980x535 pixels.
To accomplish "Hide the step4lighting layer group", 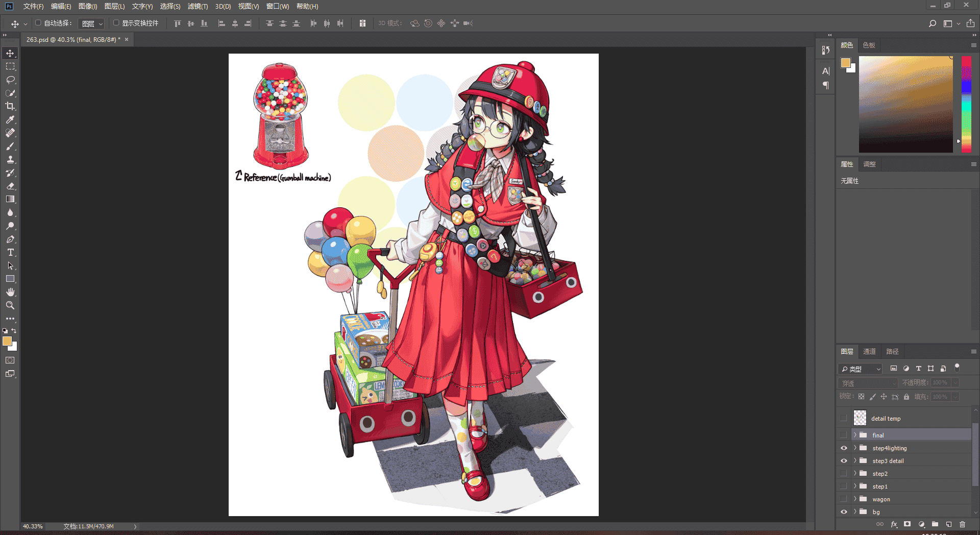I will pyautogui.click(x=844, y=448).
